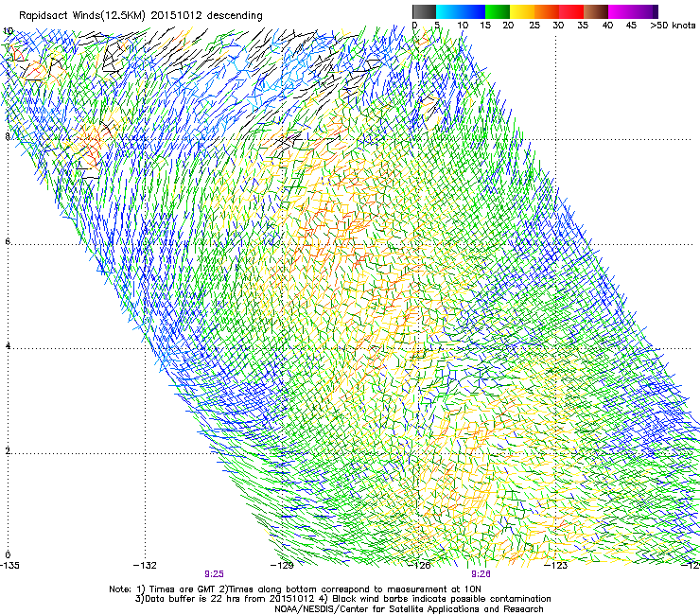700x615 pixels.
Task: Click the ">50 knots" legend label
Action: (x=673, y=26)
